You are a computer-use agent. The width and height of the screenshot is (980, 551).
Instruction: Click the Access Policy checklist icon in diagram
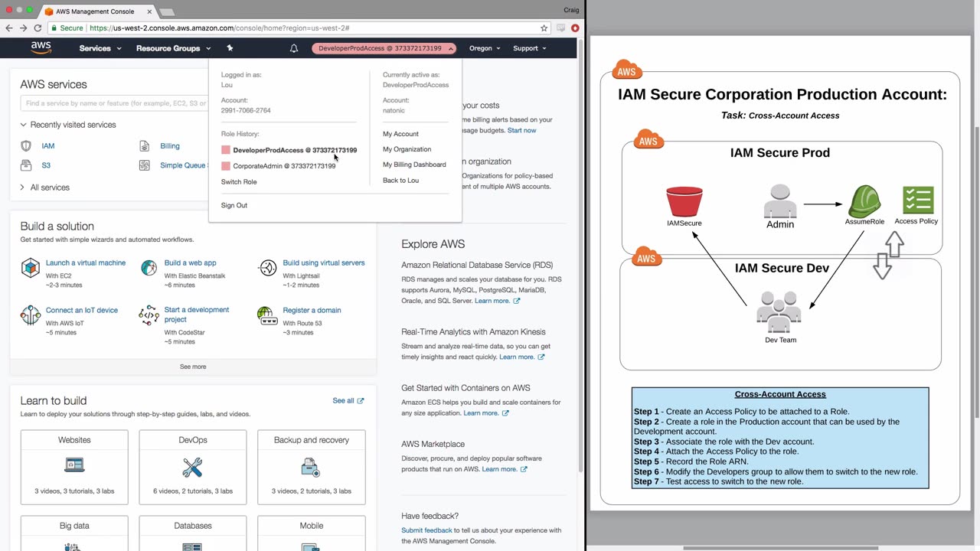point(917,201)
